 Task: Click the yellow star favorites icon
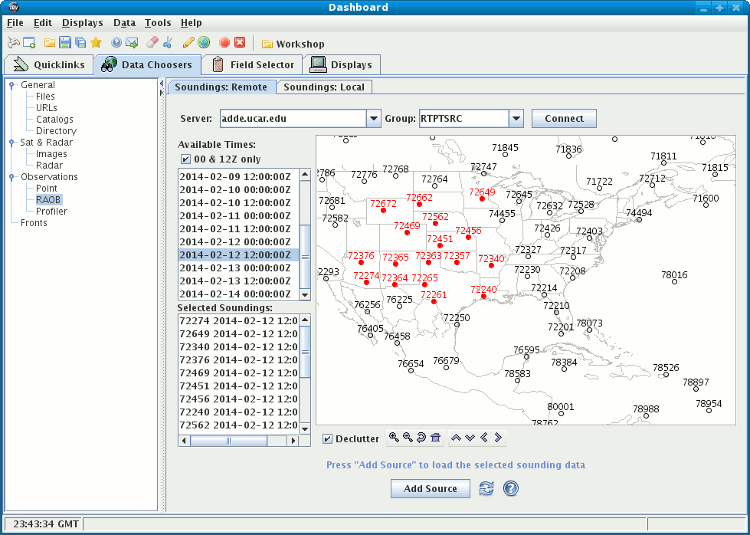point(96,43)
